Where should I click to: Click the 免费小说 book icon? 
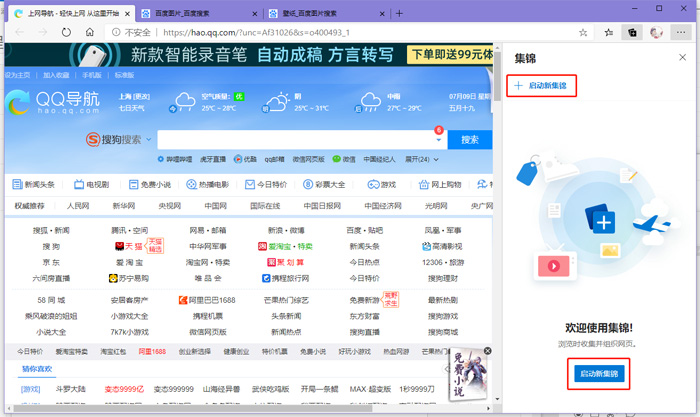133,184
